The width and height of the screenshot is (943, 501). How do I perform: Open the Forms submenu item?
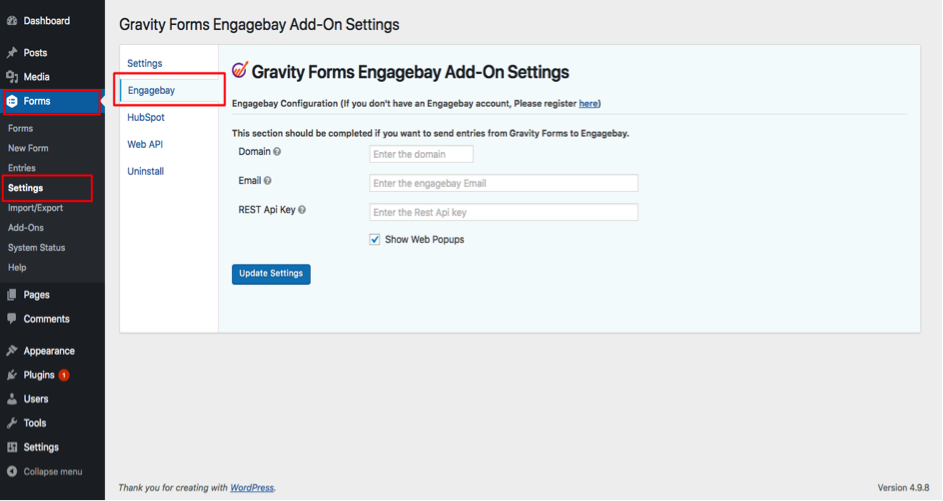tap(20, 128)
